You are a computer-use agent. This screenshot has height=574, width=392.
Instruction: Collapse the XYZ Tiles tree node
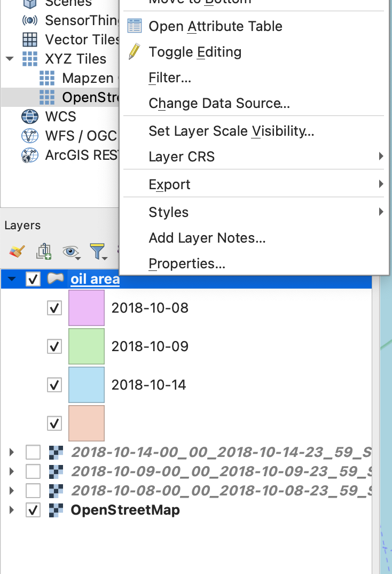pyautogui.click(x=10, y=59)
